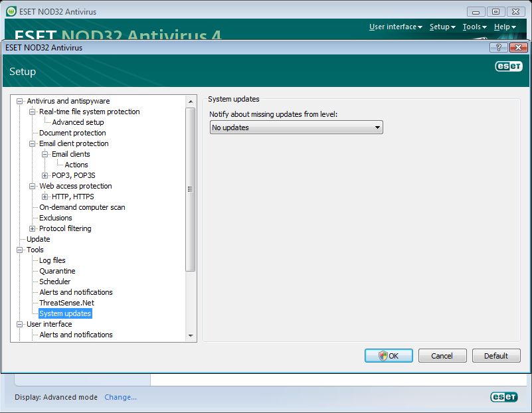Image resolution: width=532 pixels, height=413 pixels.
Task: Select Actions under Email clients
Action: point(76,165)
